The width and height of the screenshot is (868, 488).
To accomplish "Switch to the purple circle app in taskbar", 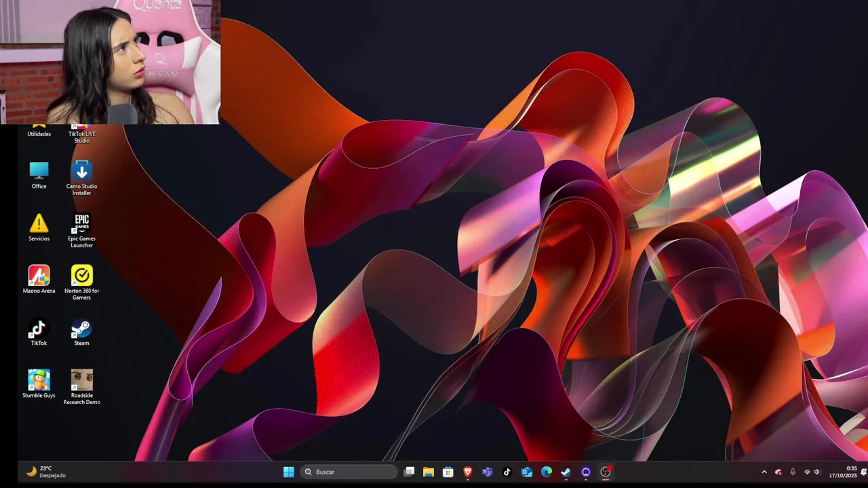I will coord(586,472).
